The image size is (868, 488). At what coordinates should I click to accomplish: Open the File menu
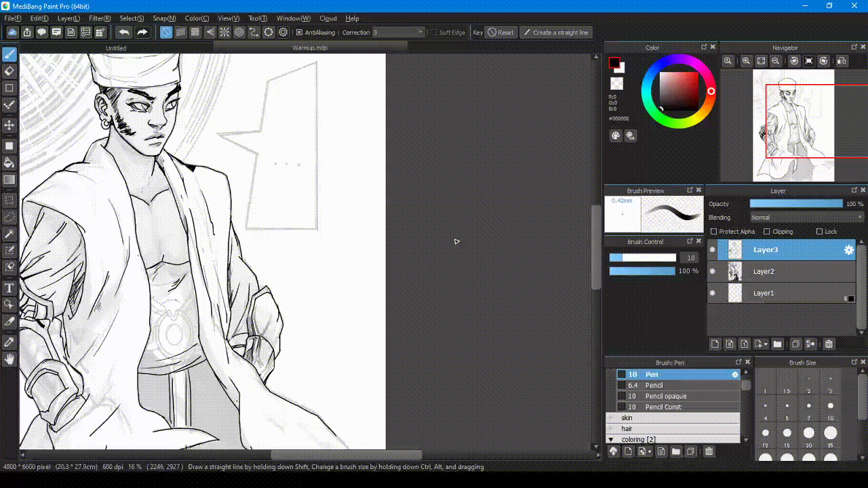click(12, 18)
